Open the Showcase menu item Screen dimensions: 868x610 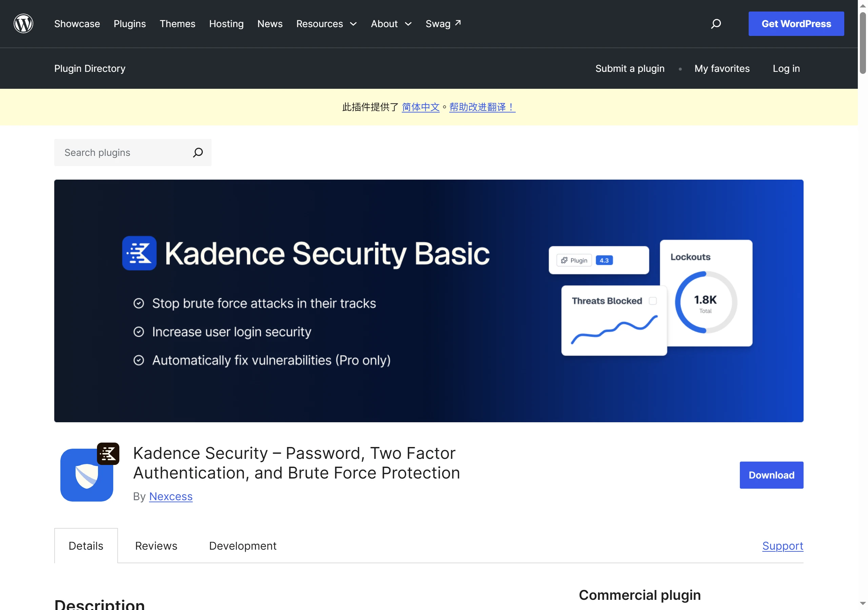coord(77,24)
